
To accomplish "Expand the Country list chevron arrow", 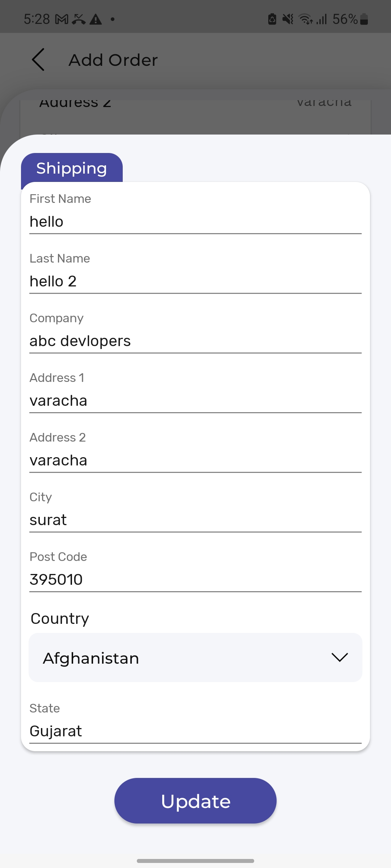I will point(340,657).
